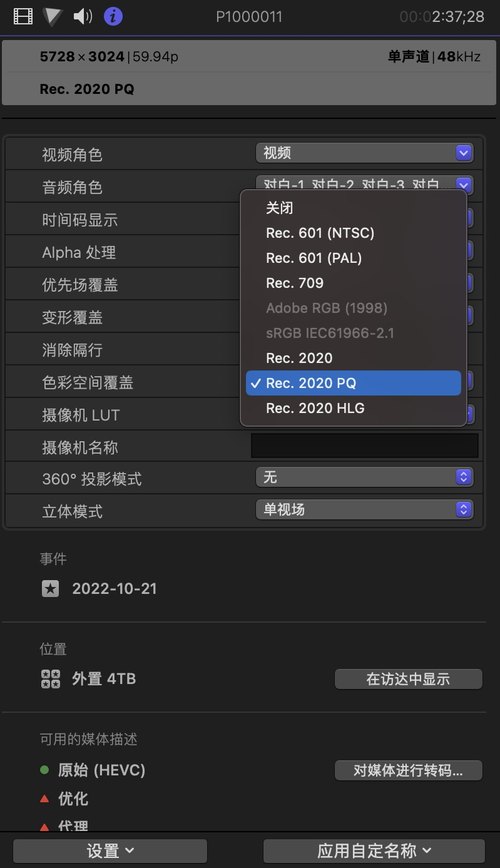Open the 应用自定名称 popup menu
Screen dimensions: 500x868
(x=374, y=851)
